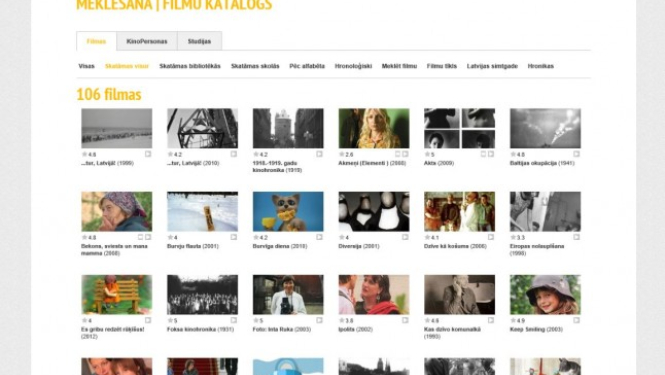Open the 1918.-1919. gadu kinohronika title link
This screenshot has height=375, width=665.
[277, 167]
